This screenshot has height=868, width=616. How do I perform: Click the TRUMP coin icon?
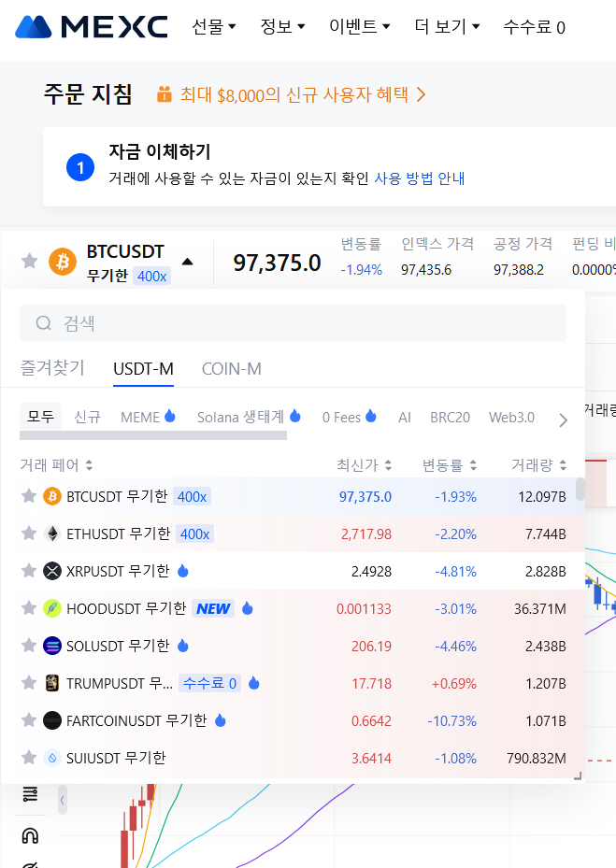tap(52, 683)
